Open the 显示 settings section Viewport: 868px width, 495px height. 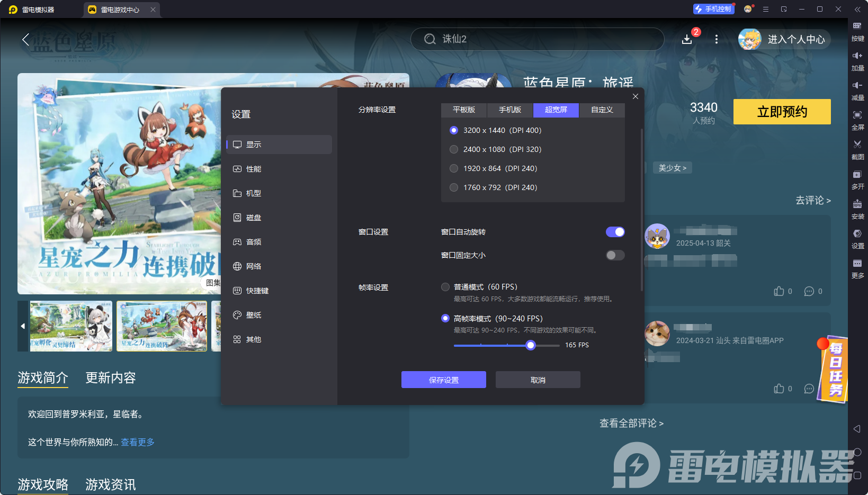coord(279,145)
